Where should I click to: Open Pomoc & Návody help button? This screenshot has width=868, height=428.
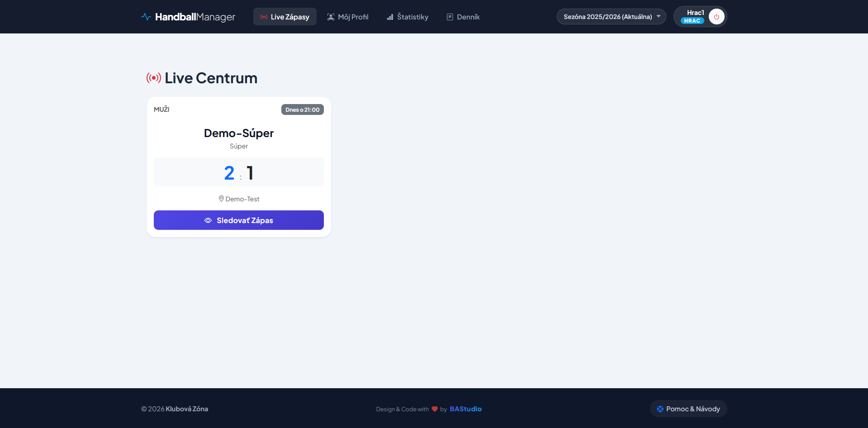click(688, 409)
